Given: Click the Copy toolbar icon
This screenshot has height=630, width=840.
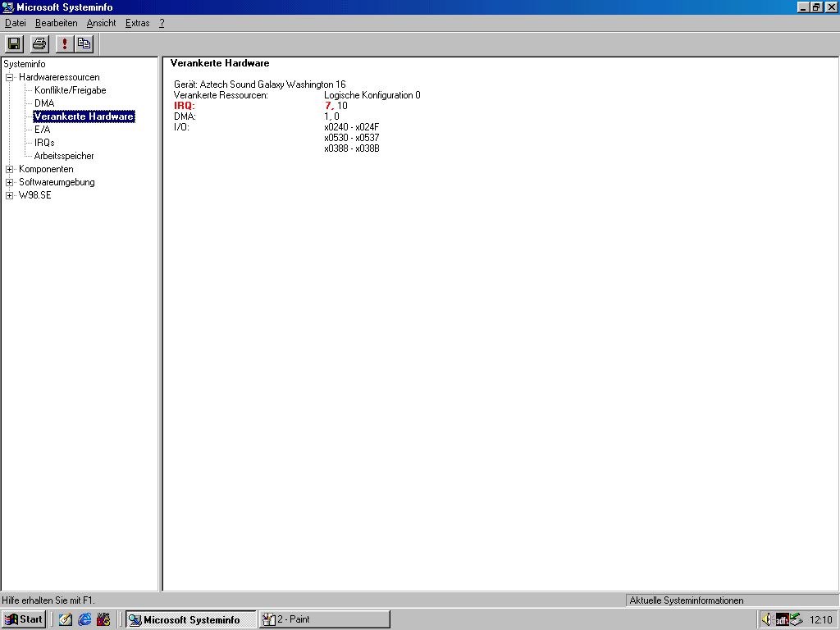Looking at the screenshot, I should tap(84, 44).
